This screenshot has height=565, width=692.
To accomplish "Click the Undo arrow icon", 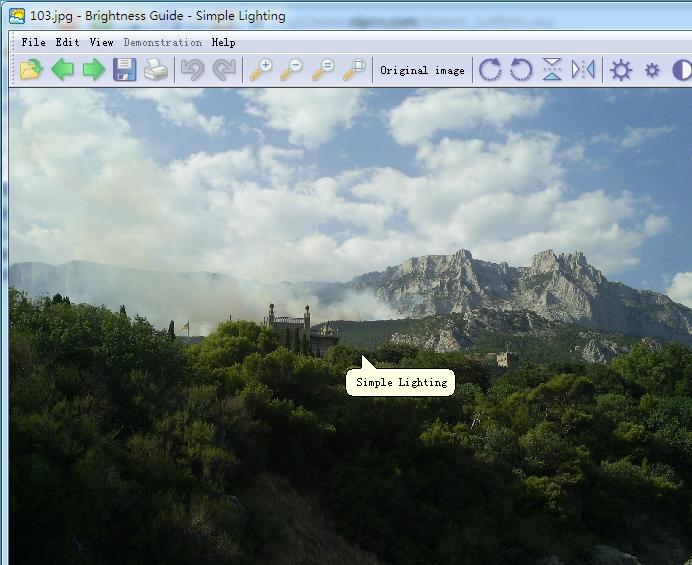I will point(192,70).
